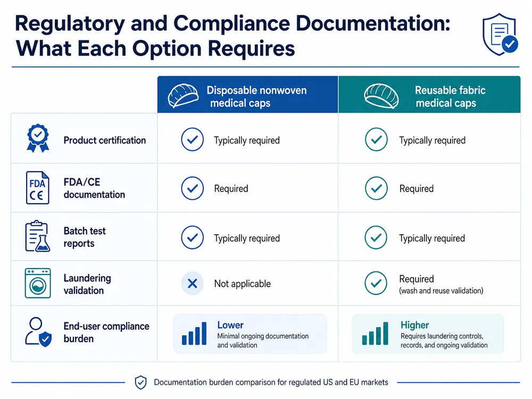Click the disposable nonwoven cap icon
This screenshot has height=399, width=532.
(183, 95)
